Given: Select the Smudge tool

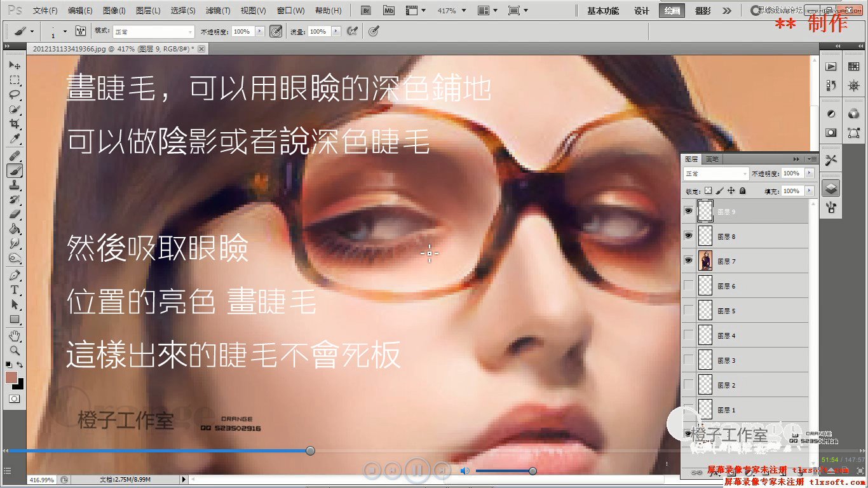Looking at the screenshot, I should point(15,243).
